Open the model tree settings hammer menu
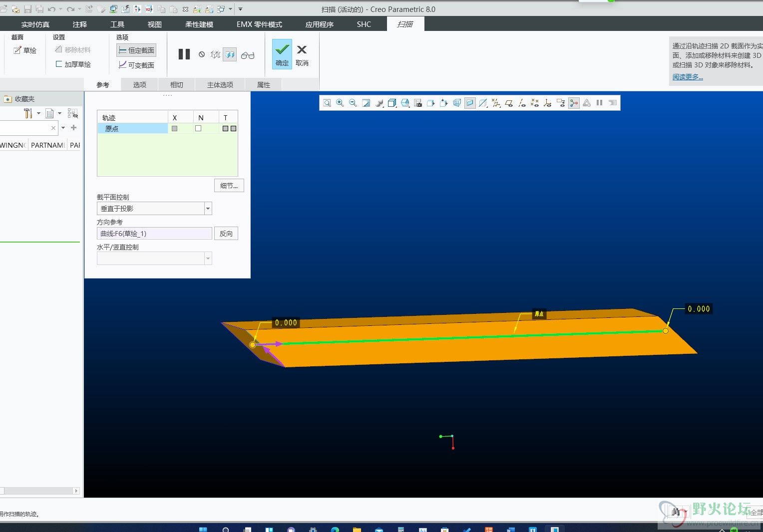 click(31, 113)
